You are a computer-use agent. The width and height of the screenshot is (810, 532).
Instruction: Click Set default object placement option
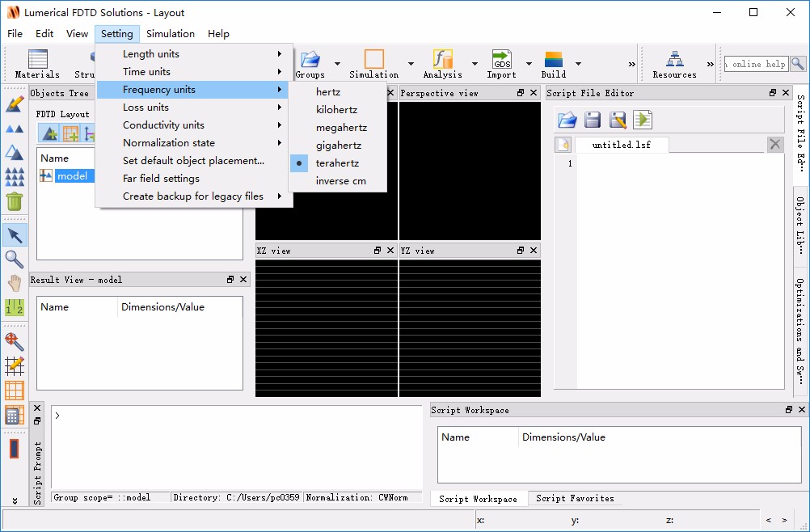(193, 161)
